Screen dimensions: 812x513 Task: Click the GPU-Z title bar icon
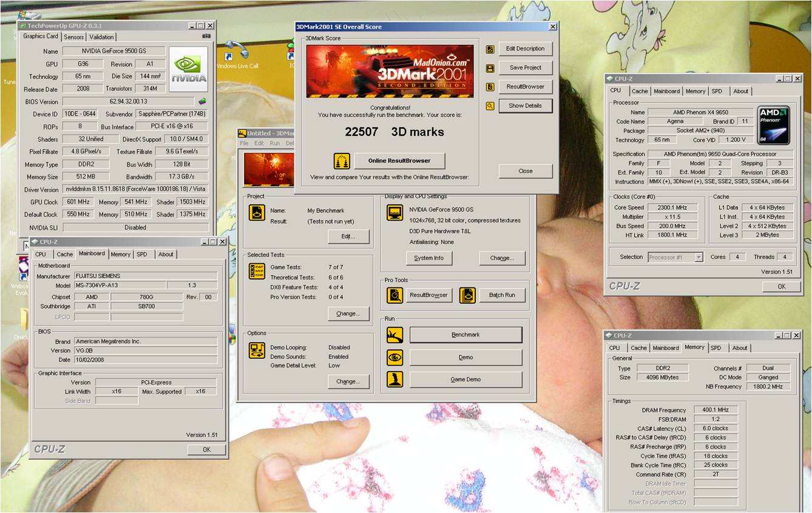[x=22, y=26]
